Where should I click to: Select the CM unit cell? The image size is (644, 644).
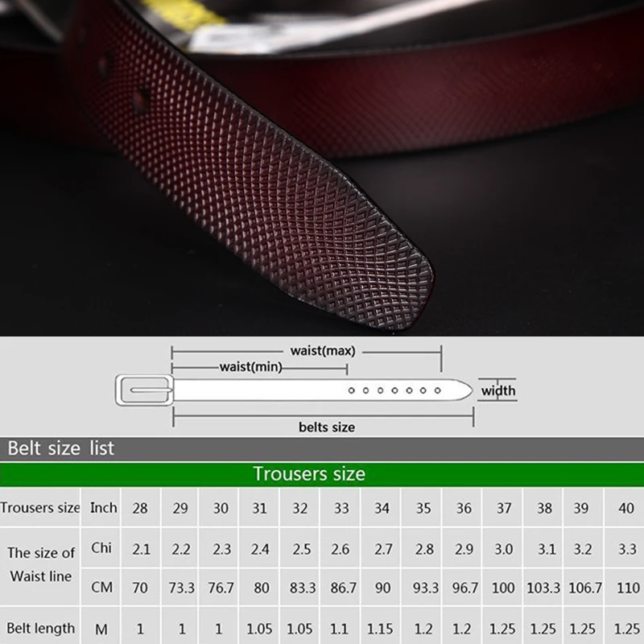click(x=102, y=588)
